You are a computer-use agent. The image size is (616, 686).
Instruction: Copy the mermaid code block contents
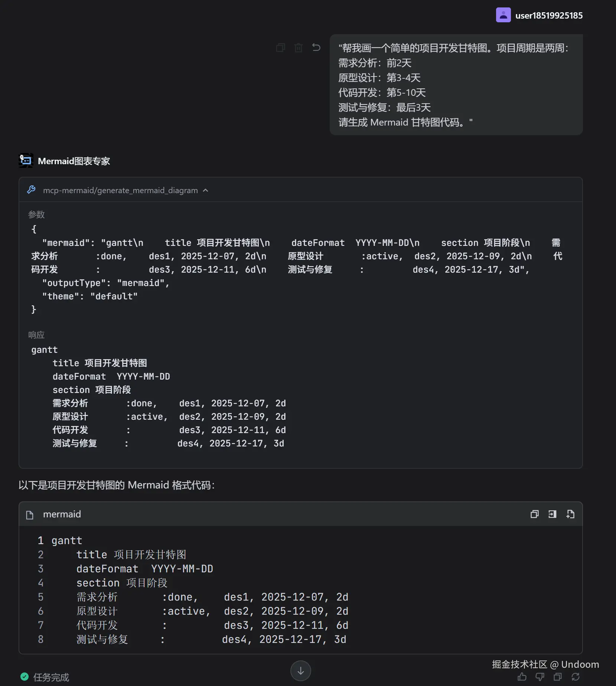coord(535,514)
